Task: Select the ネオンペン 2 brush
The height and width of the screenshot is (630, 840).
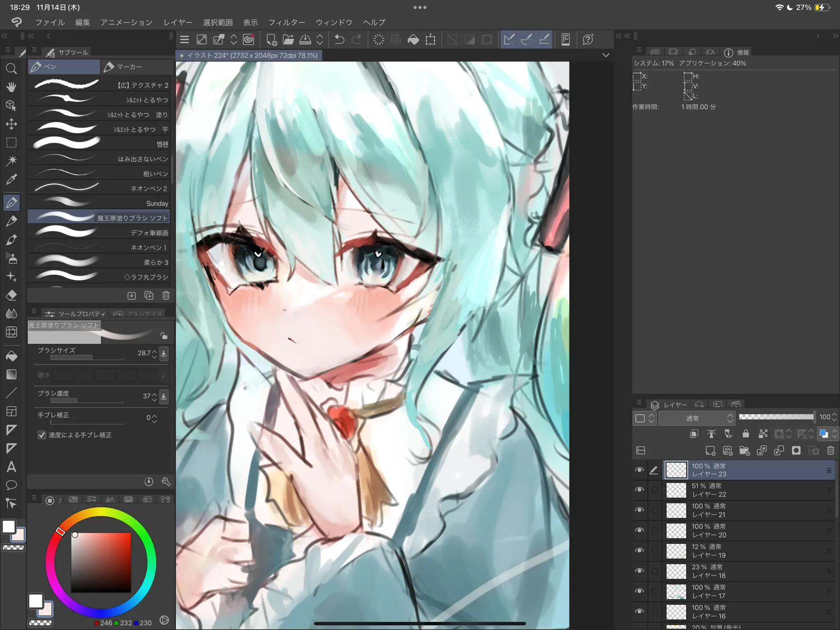Action: (x=99, y=188)
